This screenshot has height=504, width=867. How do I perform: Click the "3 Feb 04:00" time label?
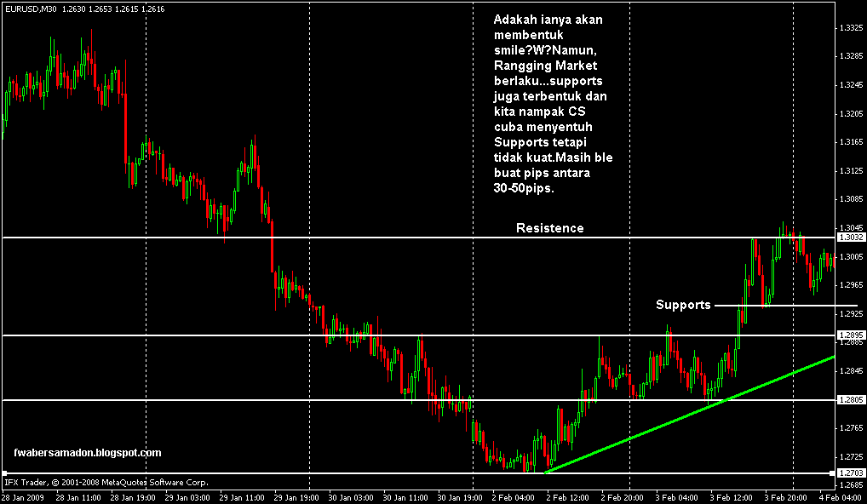tap(679, 497)
